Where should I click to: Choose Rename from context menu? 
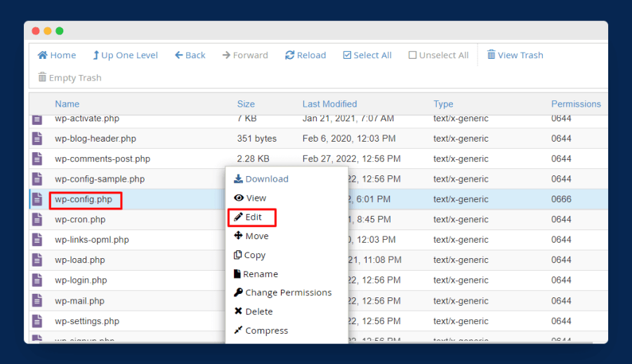(256, 274)
